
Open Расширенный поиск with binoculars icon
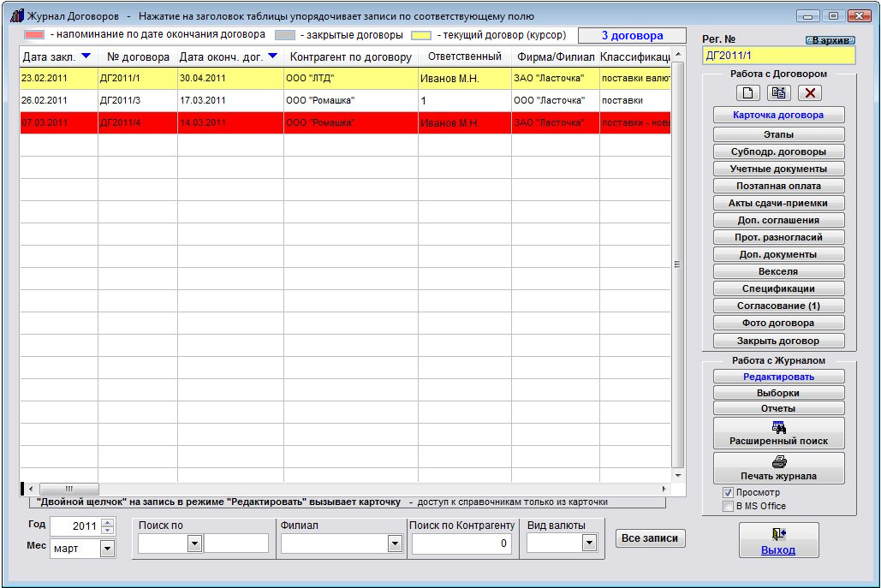point(778,433)
